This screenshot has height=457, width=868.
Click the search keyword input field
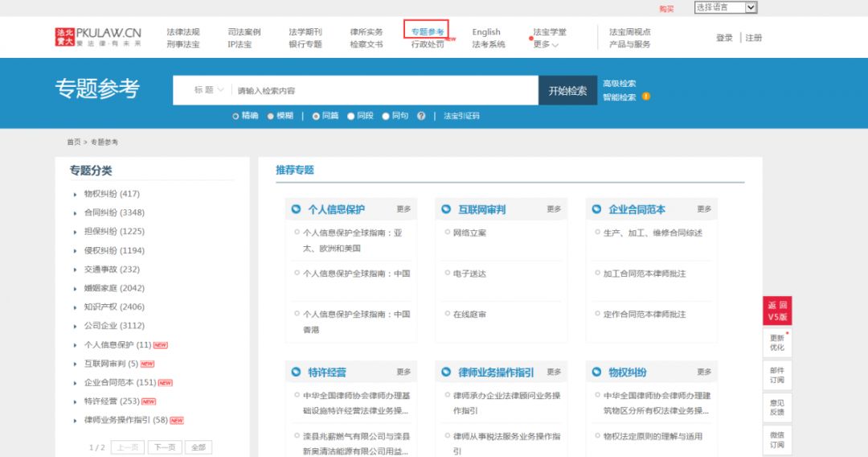click(x=384, y=91)
